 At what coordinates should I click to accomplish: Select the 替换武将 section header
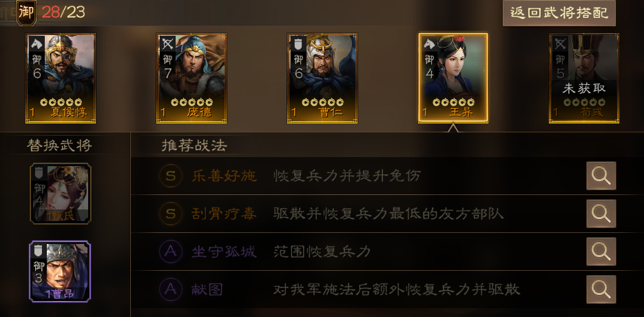[x=59, y=145]
